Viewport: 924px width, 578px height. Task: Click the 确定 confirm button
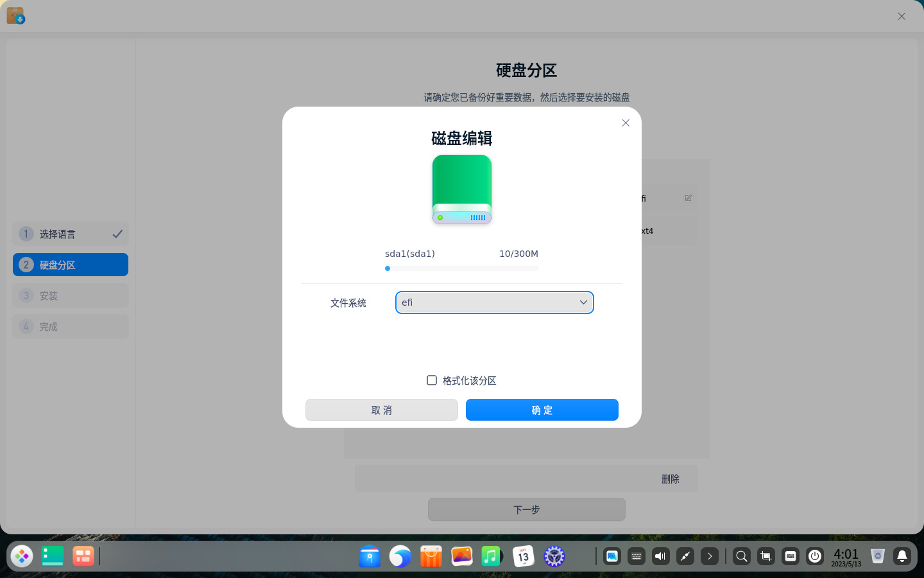point(542,410)
